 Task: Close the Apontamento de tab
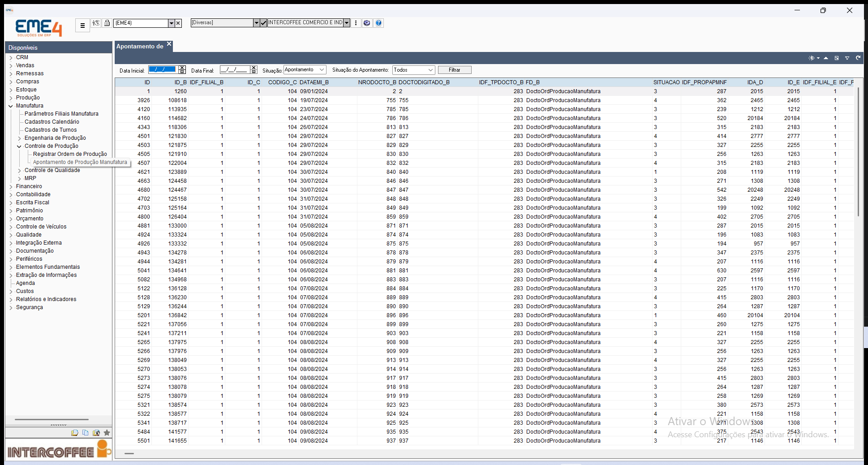[169, 44]
